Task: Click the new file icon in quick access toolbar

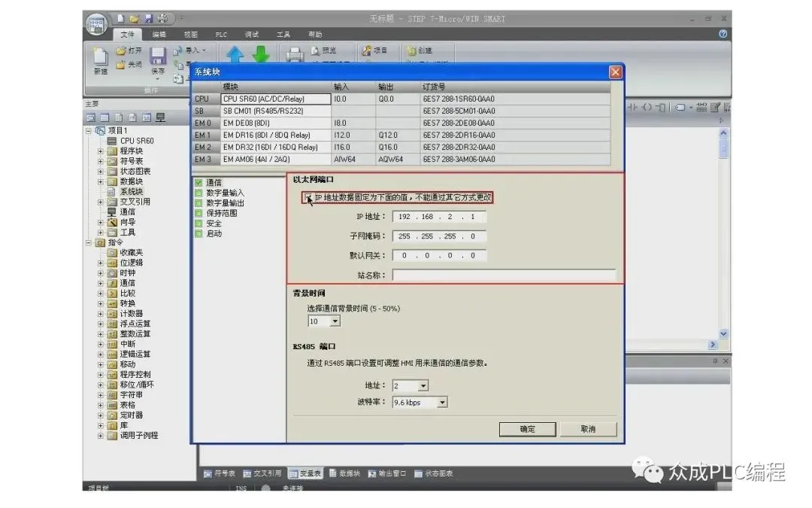Action: [x=120, y=19]
